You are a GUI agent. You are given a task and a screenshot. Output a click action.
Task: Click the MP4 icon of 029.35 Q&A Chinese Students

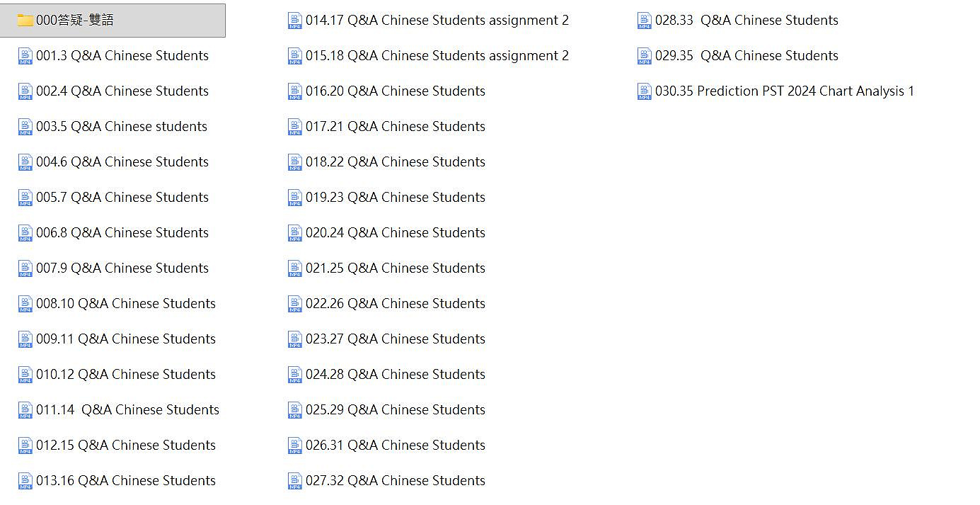645,56
